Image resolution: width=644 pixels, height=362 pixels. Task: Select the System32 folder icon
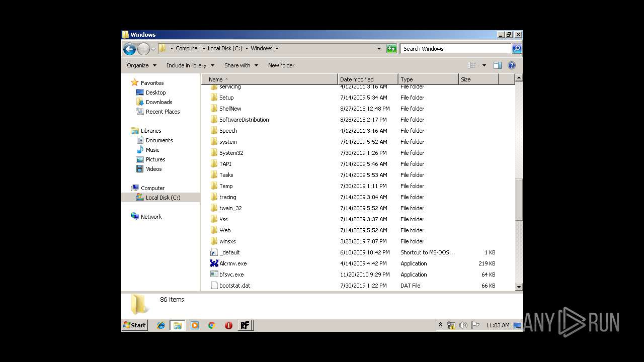click(x=214, y=153)
